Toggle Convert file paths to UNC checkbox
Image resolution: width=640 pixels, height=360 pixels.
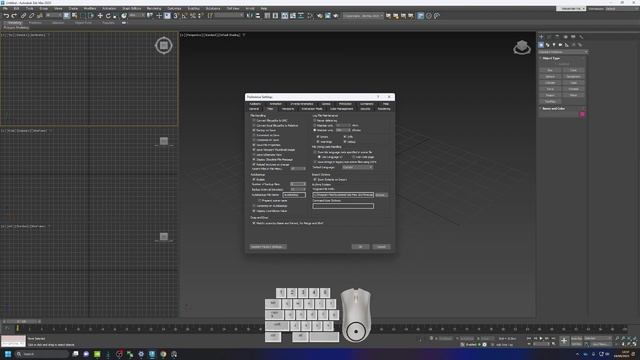coord(254,120)
